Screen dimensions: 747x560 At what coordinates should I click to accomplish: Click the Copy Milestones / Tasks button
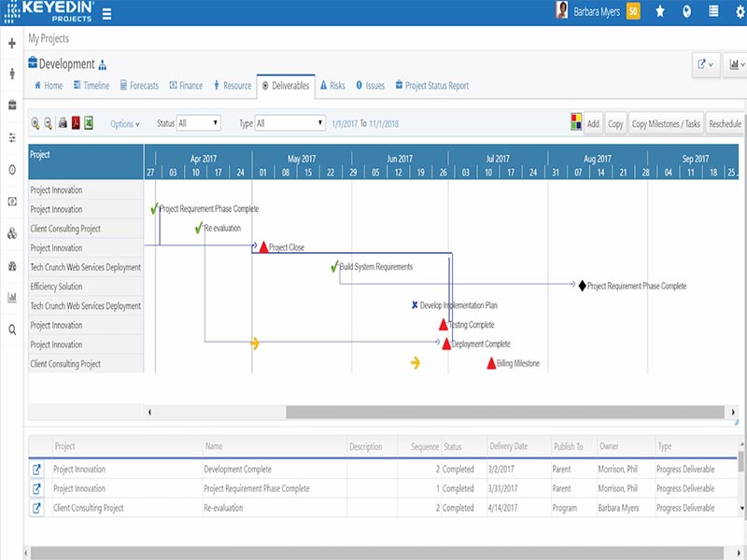click(666, 123)
